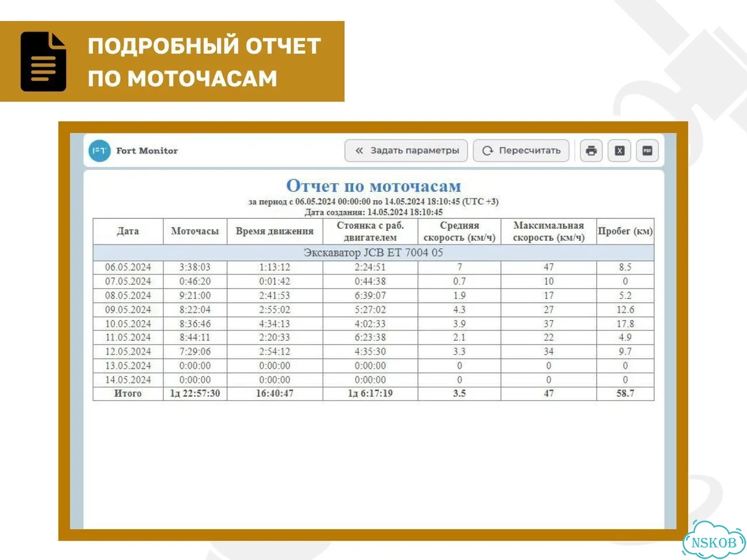Click idle time 6:23:38
Screen dimensions: 747x560
coord(371,337)
